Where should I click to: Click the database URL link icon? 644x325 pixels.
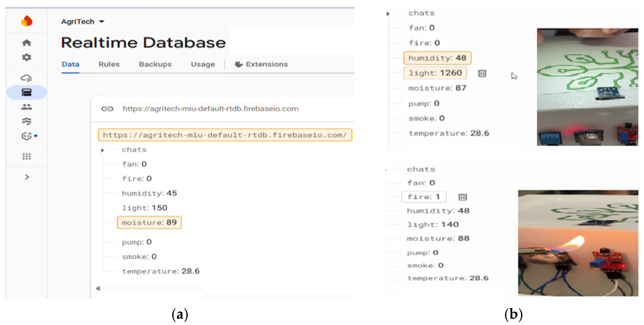[x=107, y=109]
